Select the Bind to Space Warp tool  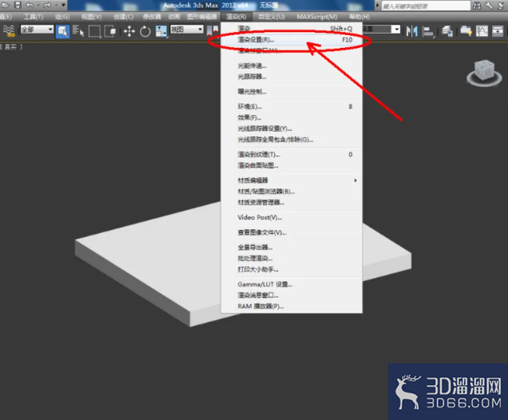[9, 31]
